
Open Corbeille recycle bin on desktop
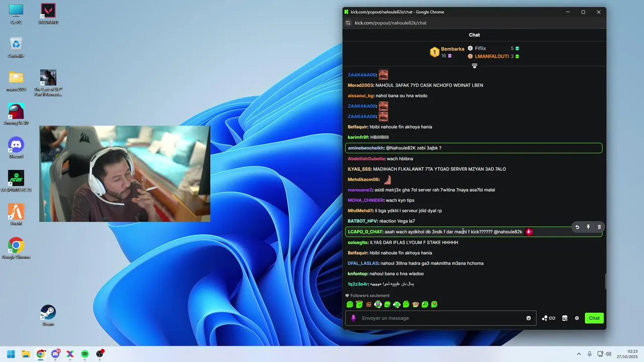pyautogui.click(x=16, y=47)
